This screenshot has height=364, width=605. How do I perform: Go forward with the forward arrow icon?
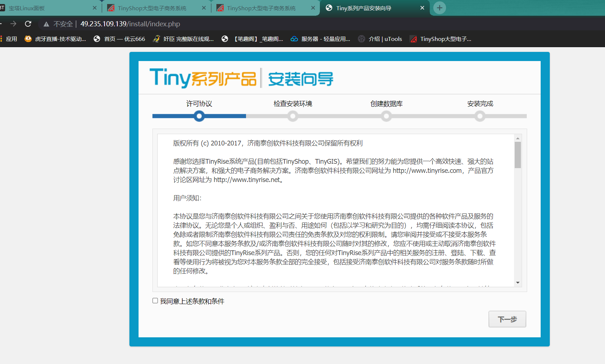coord(14,24)
